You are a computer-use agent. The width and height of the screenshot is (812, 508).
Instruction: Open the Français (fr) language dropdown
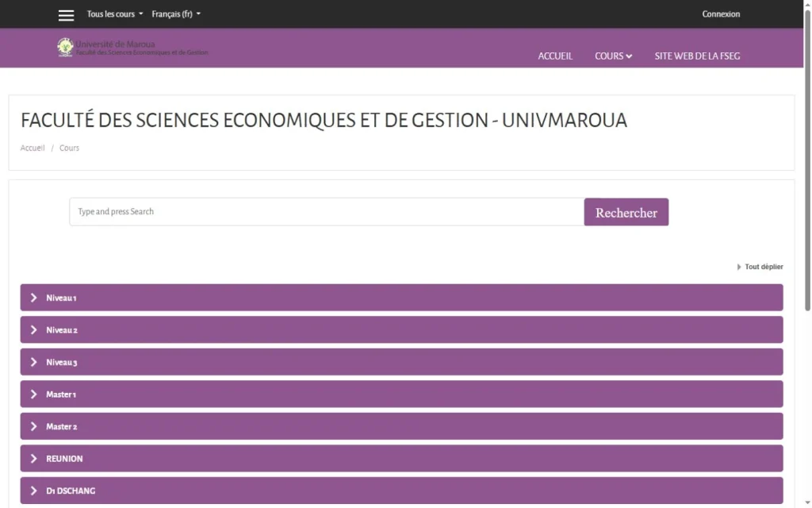176,14
